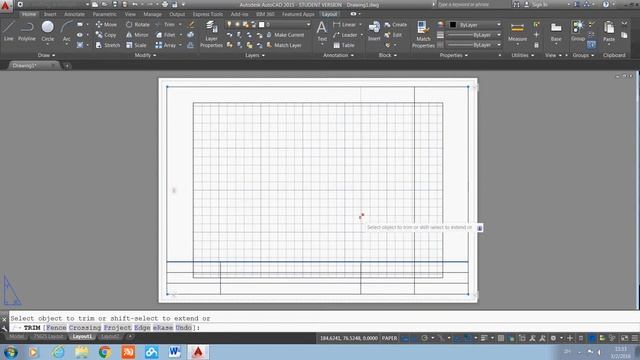Viewport: 640px width, 360px height.
Task: Click Match Properties tool
Action: pyautogui.click(x=423, y=35)
